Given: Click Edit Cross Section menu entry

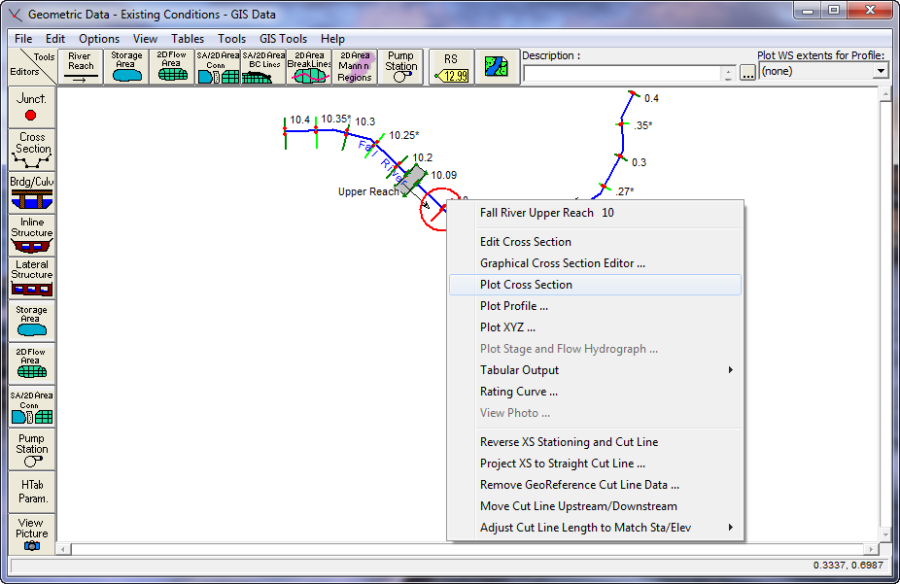Looking at the screenshot, I should 526,242.
